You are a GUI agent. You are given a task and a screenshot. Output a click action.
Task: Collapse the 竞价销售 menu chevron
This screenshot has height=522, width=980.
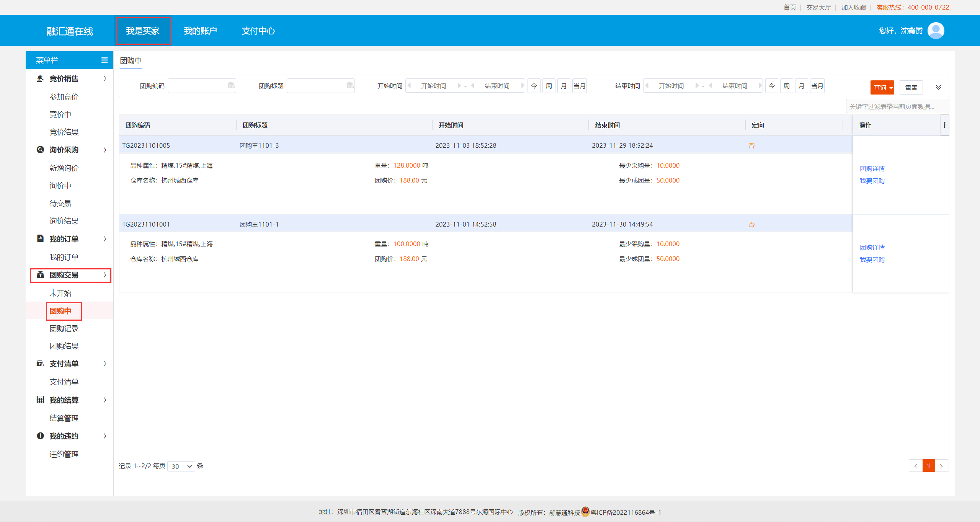coord(105,78)
